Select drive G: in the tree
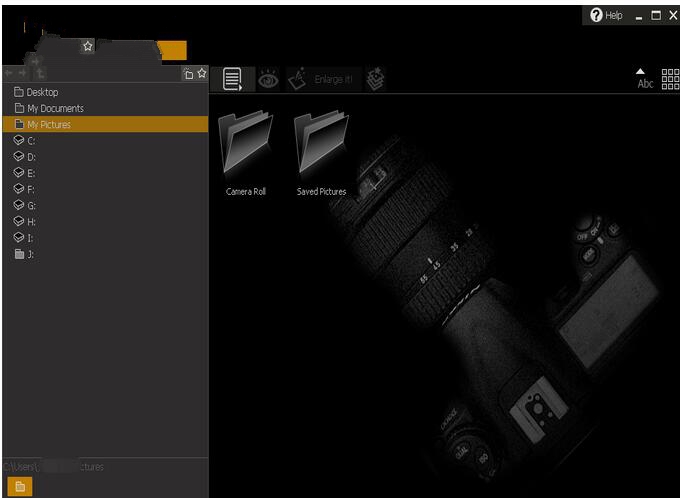 [105, 206]
